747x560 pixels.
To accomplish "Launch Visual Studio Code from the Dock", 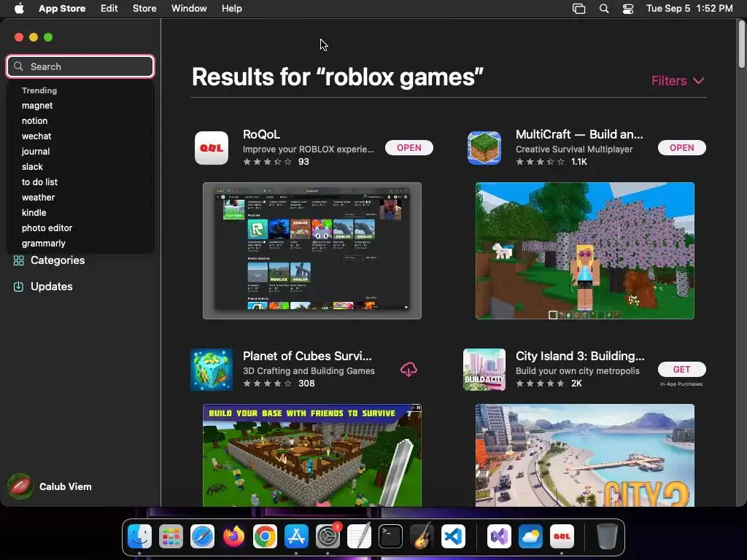I will (453, 537).
